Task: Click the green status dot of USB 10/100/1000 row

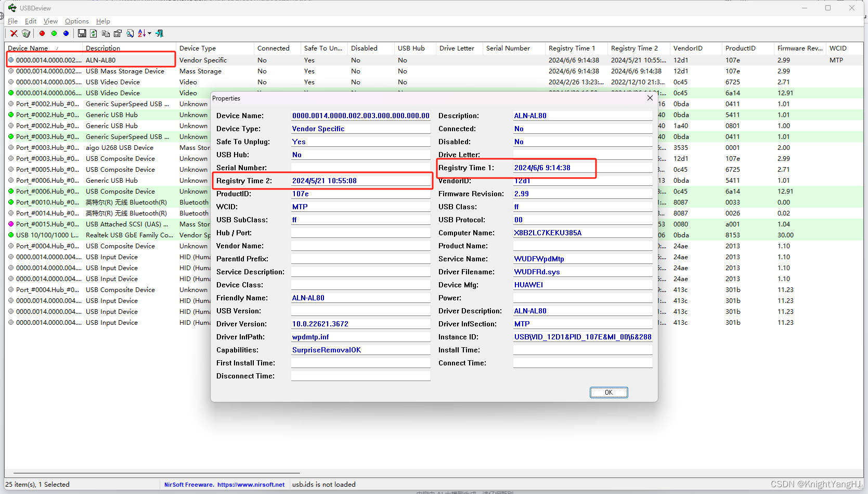Action: coord(10,235)
